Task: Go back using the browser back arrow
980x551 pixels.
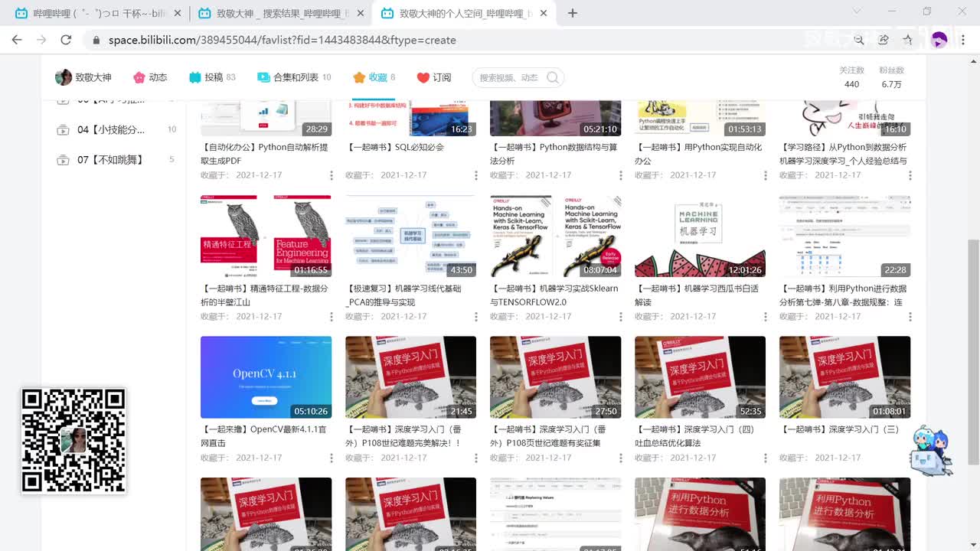Action: tap(17, 40)
